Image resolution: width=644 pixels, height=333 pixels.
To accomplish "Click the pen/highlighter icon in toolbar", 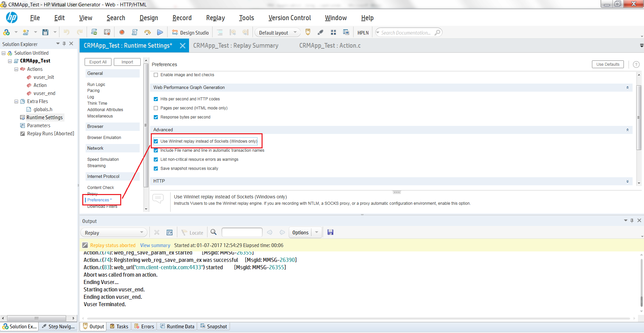I will tap(320, 33).
